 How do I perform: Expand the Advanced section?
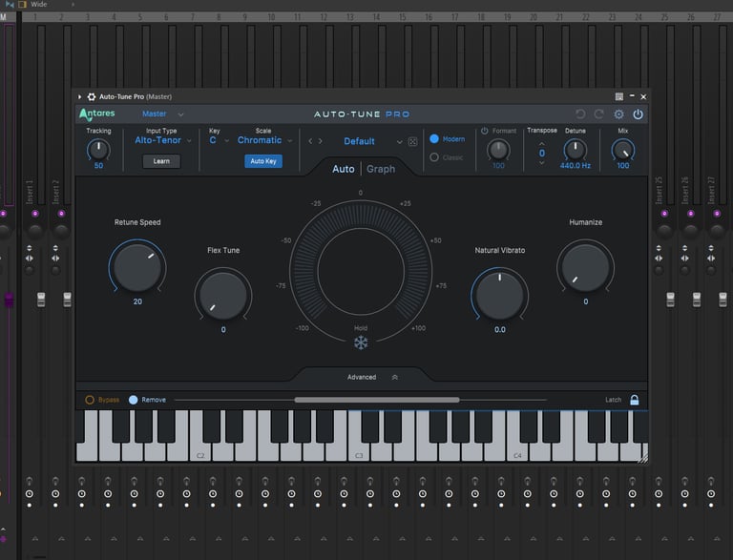pyautogui.click(x=372, y=377)
